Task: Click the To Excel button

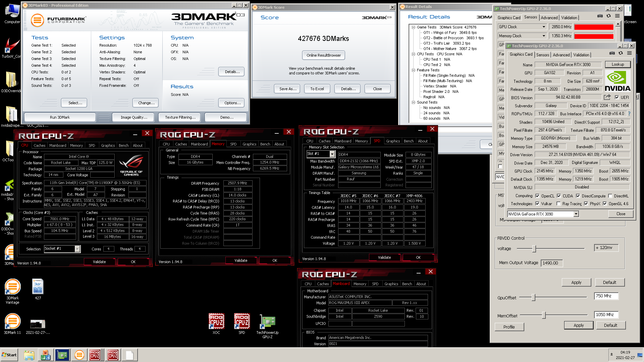Action: pyautogui.click(x=317, y=89)
